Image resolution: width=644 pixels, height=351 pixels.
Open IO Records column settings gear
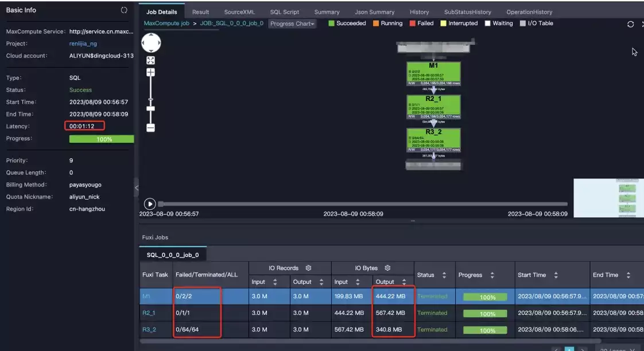pos(308,268)
